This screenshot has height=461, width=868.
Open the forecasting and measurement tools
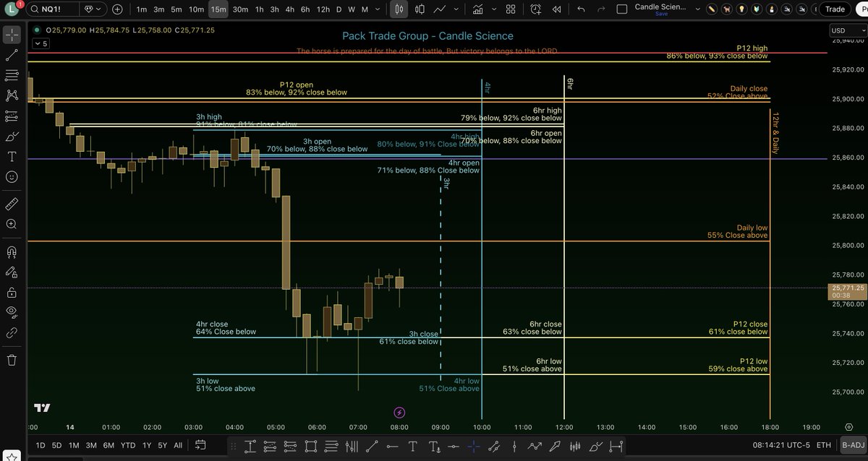point(12,116)
